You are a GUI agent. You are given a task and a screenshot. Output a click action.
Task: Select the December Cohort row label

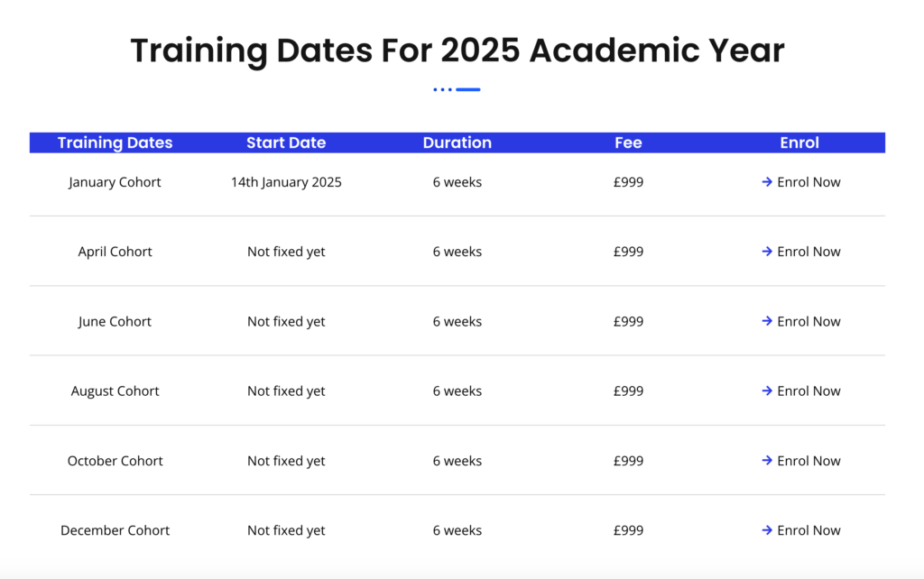(115, 530)
